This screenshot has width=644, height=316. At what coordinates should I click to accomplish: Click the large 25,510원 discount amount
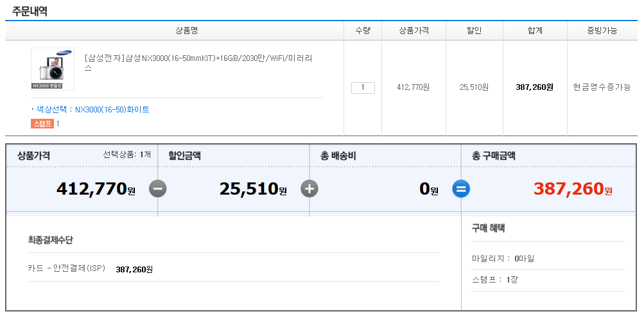[253, 189]
